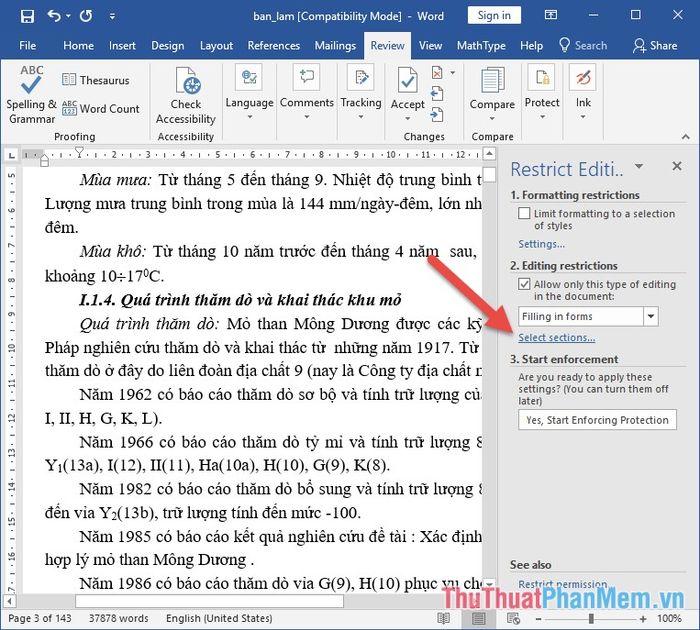700x630 pixels.
Task: Click the Redo/Repeat icon
Action: tap(86, 17)
